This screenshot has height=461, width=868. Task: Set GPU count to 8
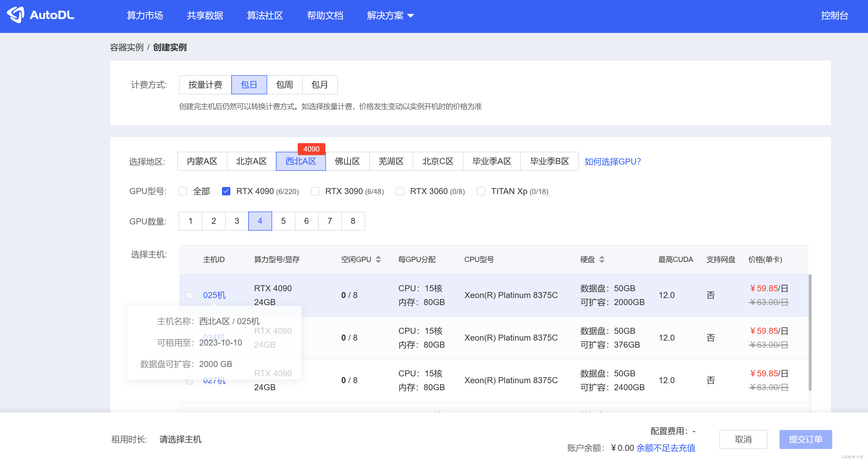[353, 221]
